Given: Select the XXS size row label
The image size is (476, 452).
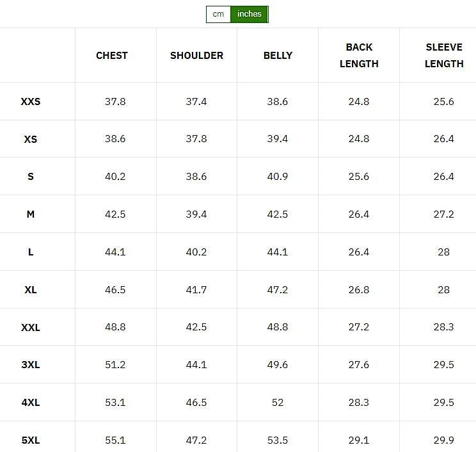Looking at the screenshot, I should [x=31, y=102].
